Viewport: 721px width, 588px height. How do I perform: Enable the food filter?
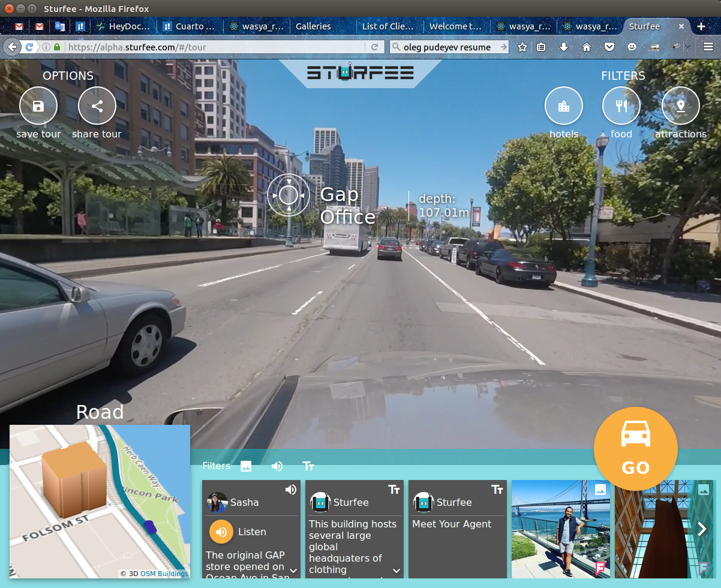[621, 106]
